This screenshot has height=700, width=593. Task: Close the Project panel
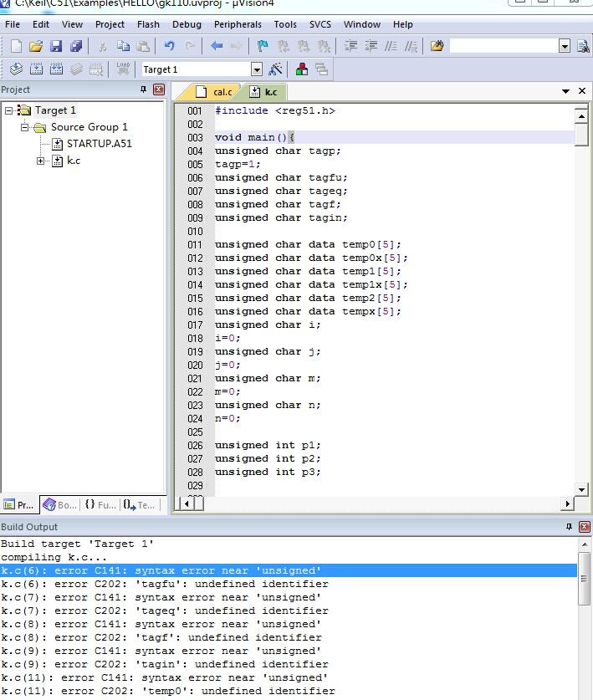point(159,89)
